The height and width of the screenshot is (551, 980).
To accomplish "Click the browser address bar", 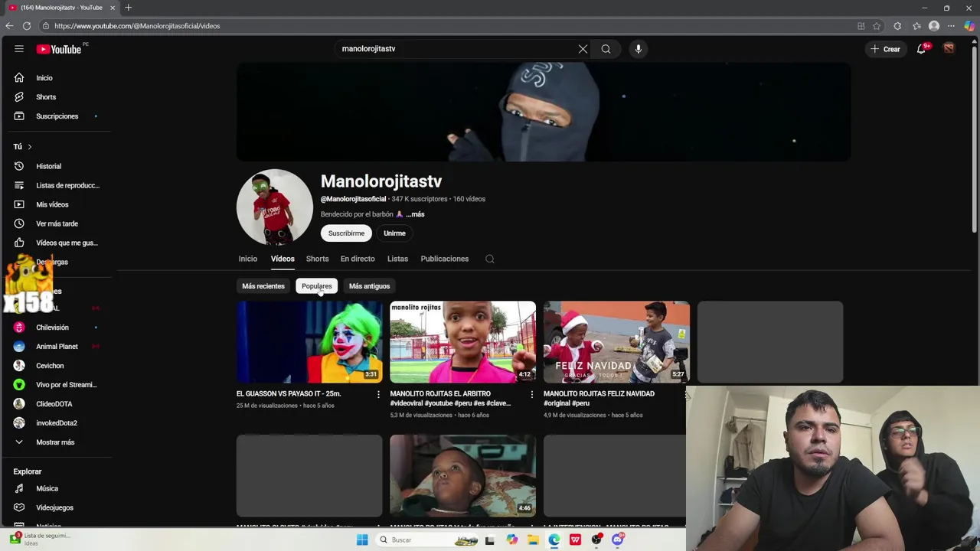I will pos(448,26).
